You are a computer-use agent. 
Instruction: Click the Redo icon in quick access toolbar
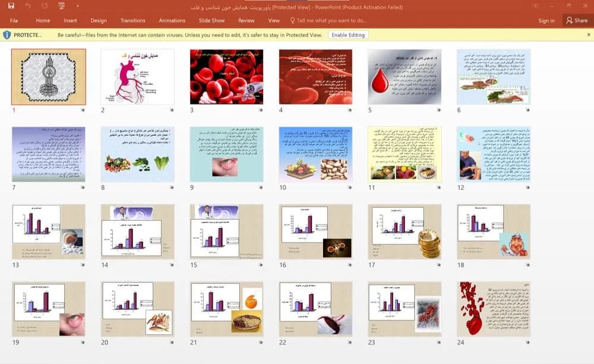tap(45, 6)
